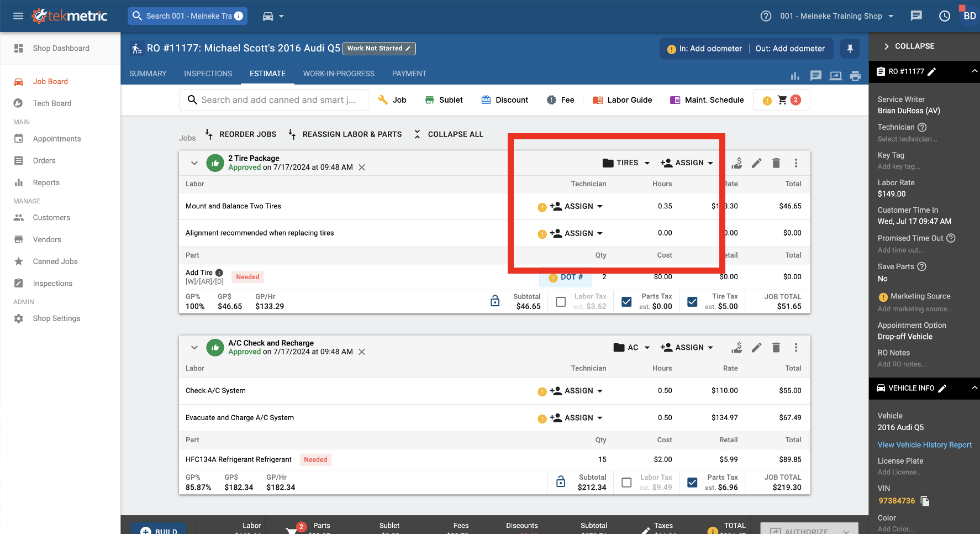Open the messages chat icon in header
Image resolution: width=980 pixels, height=534 pixels.
pos(916,16)
